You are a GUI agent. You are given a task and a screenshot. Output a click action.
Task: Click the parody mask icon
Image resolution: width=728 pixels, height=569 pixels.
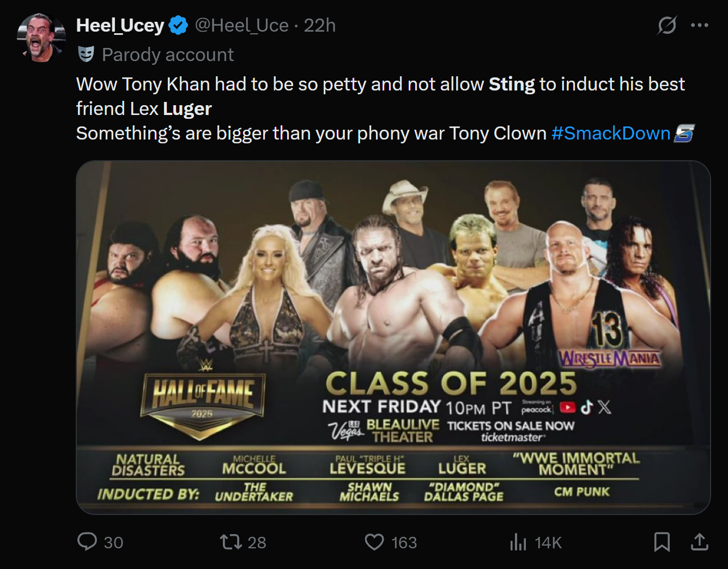86,54
